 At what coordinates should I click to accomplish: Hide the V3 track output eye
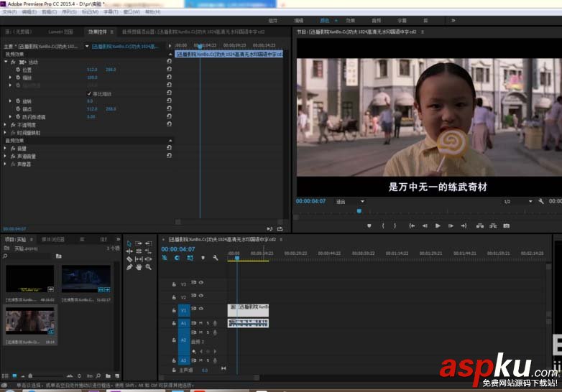201,283
